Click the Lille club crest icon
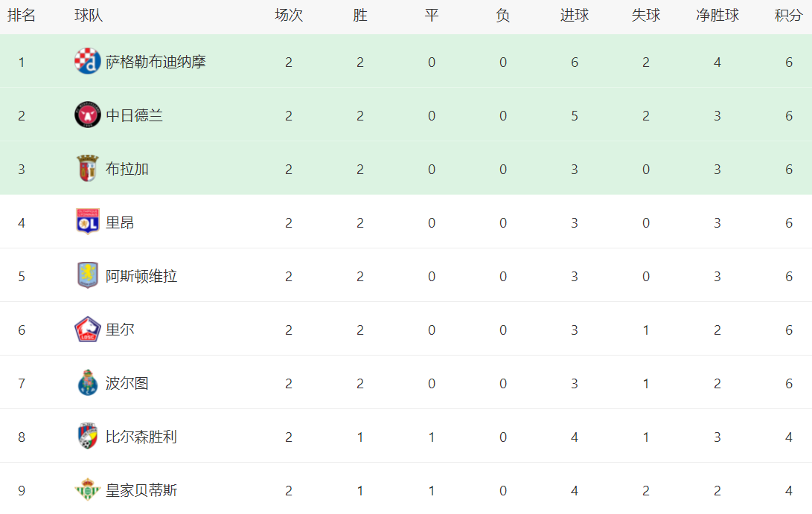812x514 pixels. point(87,330)
